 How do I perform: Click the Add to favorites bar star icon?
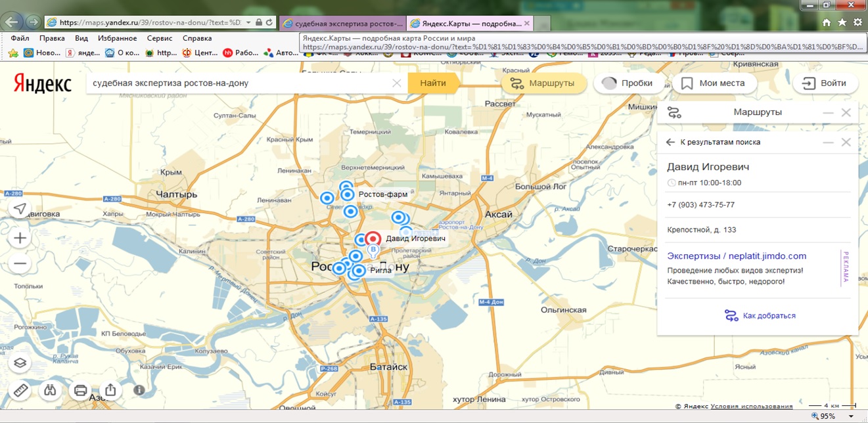pos(12,53)
